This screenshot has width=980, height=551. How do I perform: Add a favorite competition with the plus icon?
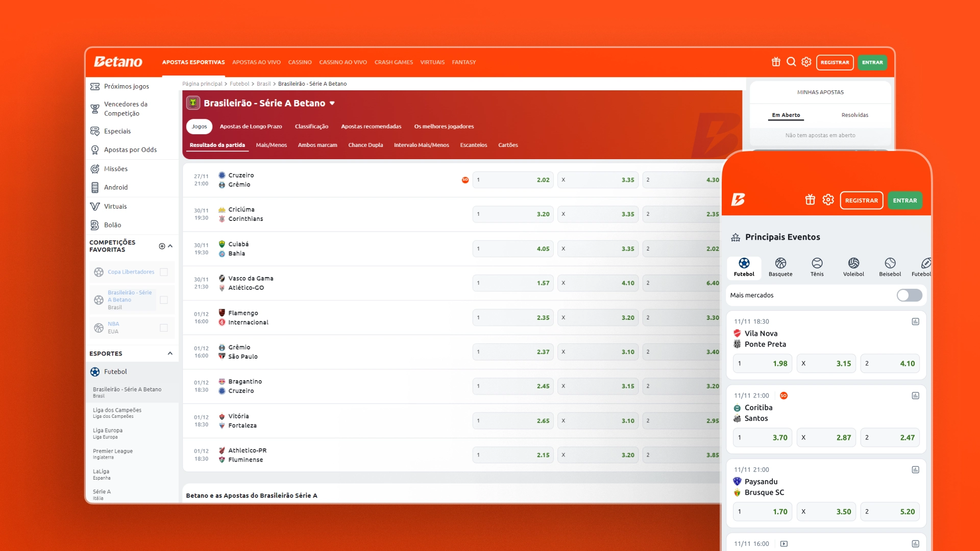pos(162,246)
